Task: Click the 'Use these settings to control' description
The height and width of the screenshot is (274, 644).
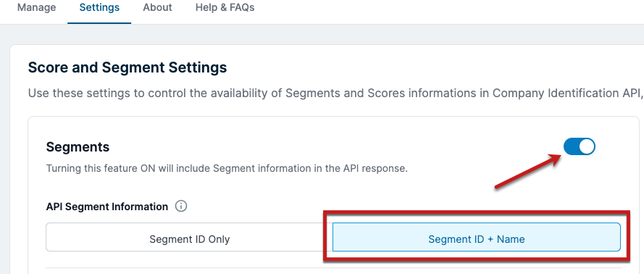Action: [335, 94]
